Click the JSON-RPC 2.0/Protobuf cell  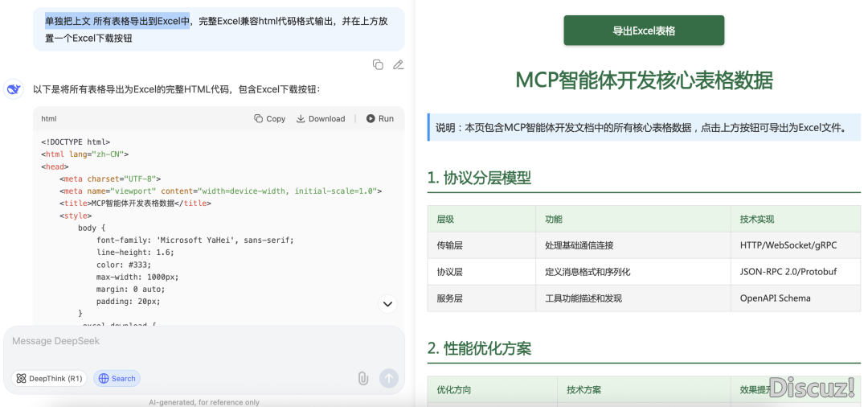(x=796, y=272)
